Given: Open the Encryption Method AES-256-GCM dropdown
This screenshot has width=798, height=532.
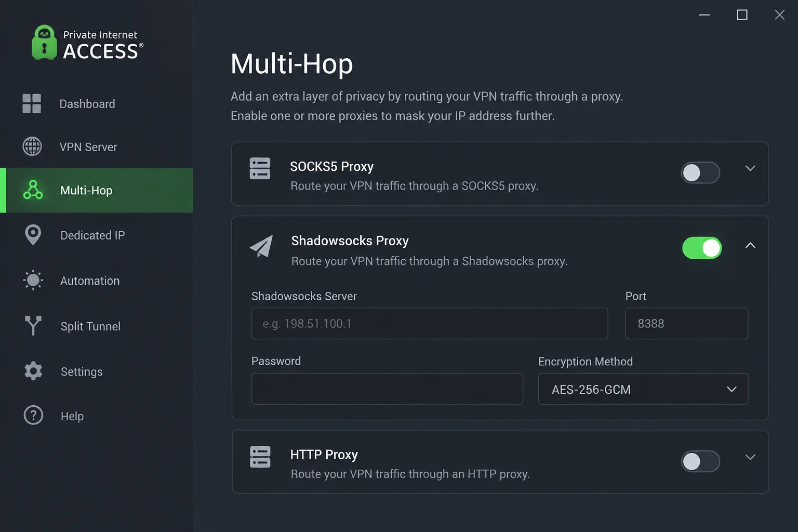Looking at the screenshot, I should click(643, 389).
